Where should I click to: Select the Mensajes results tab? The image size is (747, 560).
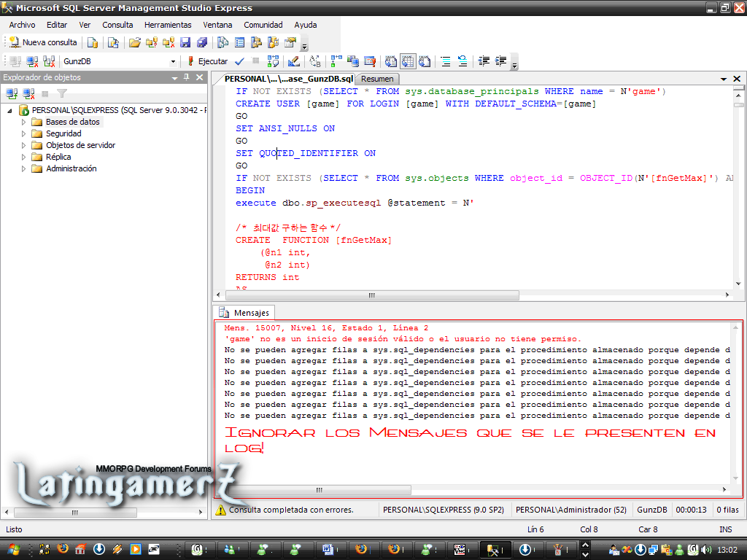pyautogui.click(x=245, y=313)
